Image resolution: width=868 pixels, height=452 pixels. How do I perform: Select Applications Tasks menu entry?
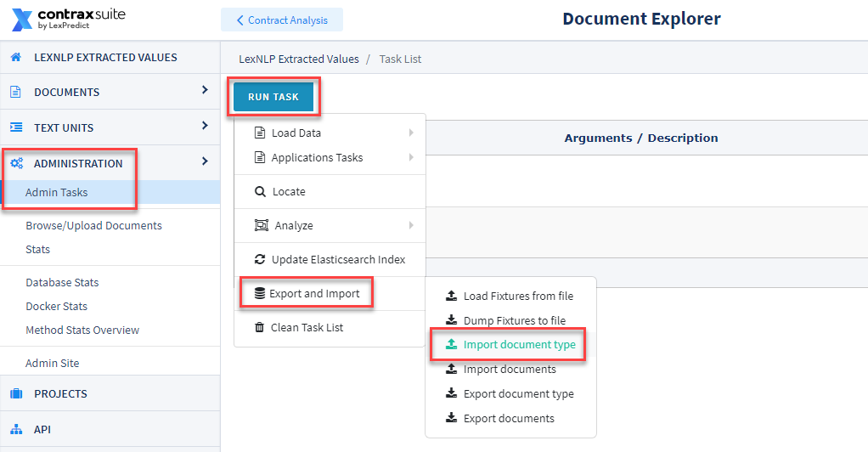pos(330,157)
